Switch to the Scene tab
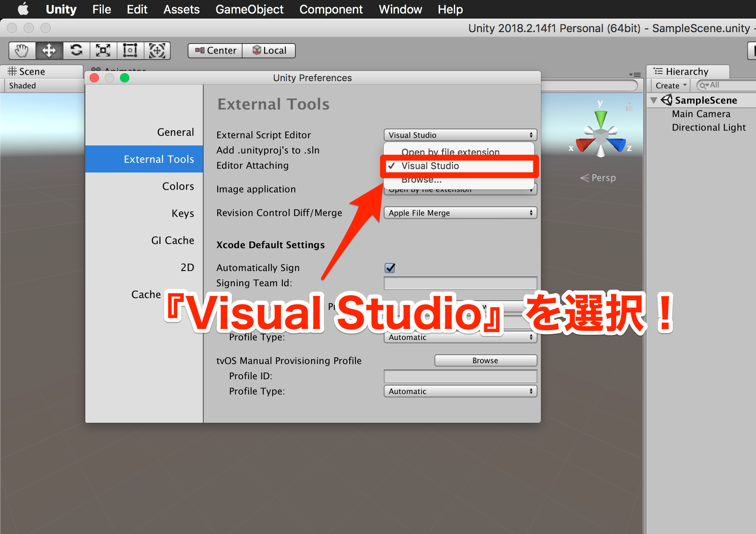Image resolution: width=756 pixels, height=534 pixels. point(41,71)
